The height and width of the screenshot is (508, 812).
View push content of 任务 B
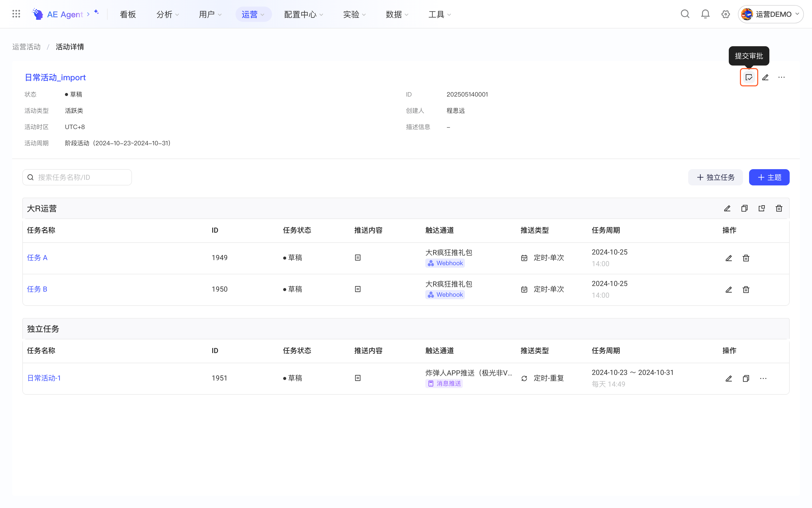pos(358,289)
